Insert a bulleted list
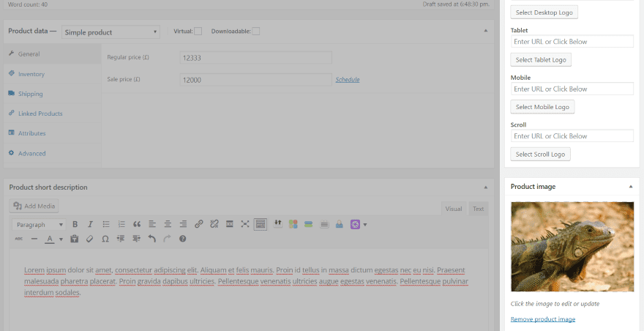The height and width of the screenshot is (331, 644). click(106, 225)
